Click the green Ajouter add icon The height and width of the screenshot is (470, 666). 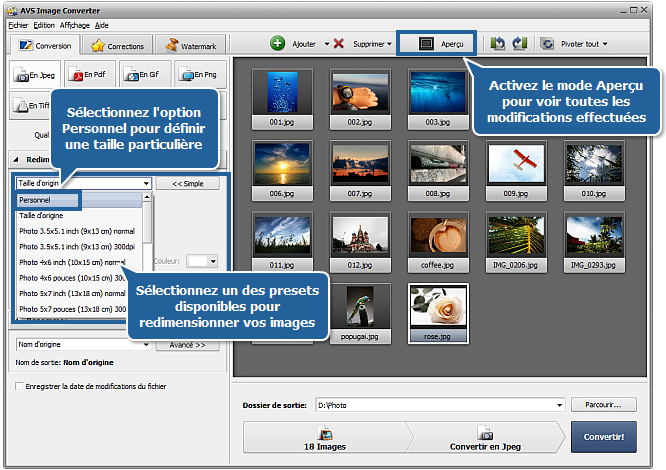(x=277, y=44)
